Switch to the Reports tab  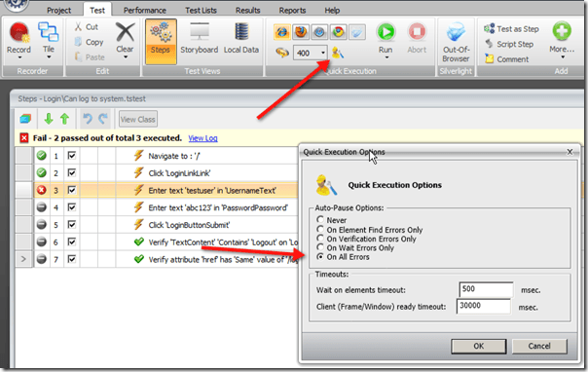coord(292,10)
